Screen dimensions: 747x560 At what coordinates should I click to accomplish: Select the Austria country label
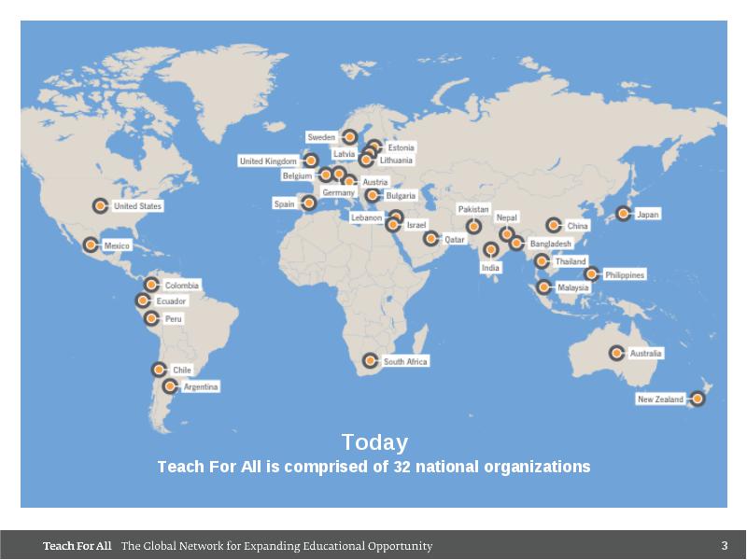375,182
